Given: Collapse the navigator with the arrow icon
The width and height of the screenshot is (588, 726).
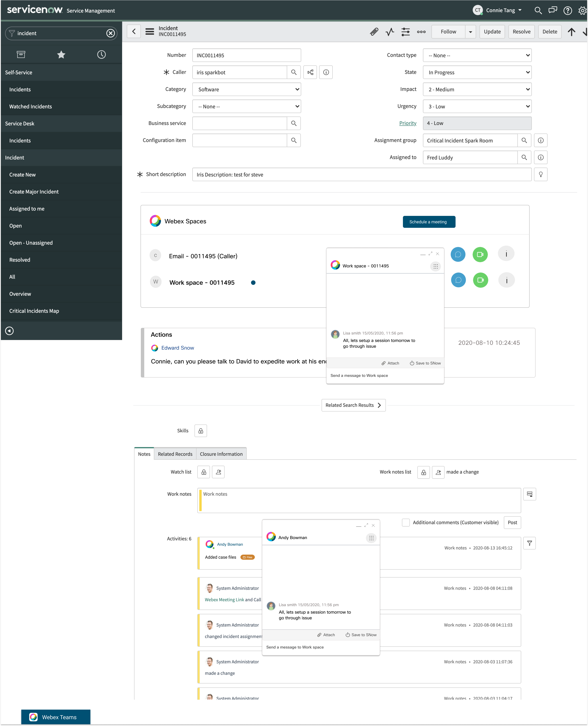Looking at the screenshot, I should (x=10, y=331).
